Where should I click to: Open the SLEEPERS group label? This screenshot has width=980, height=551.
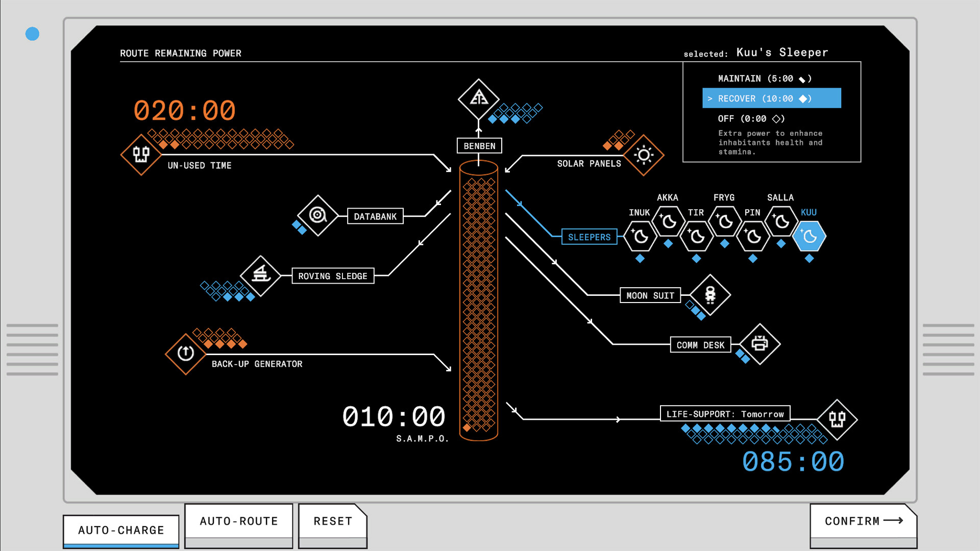(x=589, y=237)
